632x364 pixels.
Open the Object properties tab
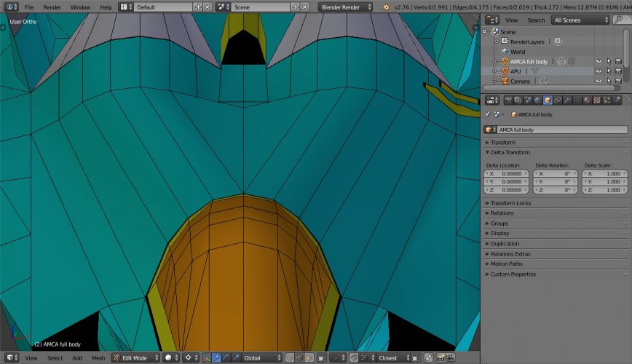click(x=548, y=100)
